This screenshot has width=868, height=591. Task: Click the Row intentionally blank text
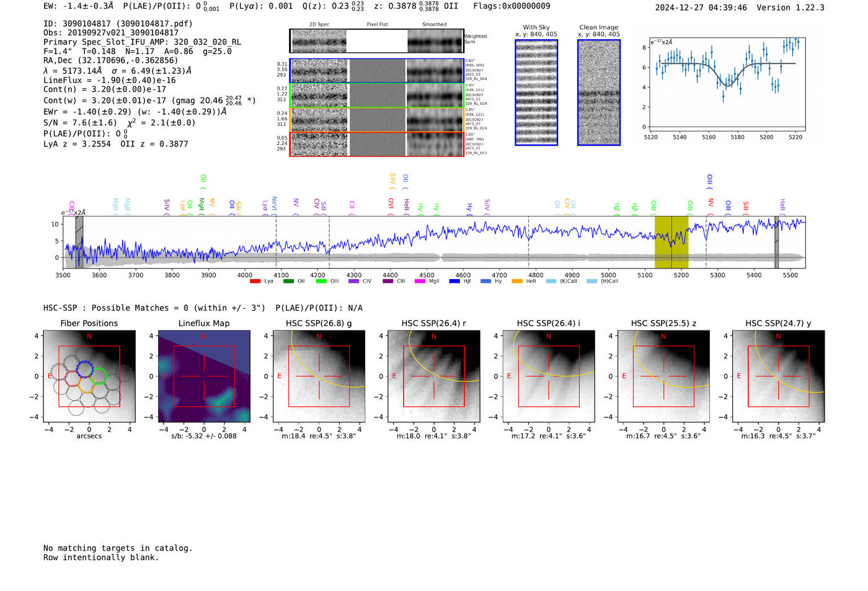[101, 558]
